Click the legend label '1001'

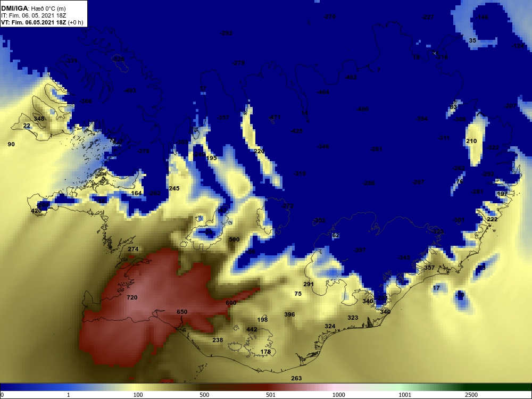(x=405, y=395)
